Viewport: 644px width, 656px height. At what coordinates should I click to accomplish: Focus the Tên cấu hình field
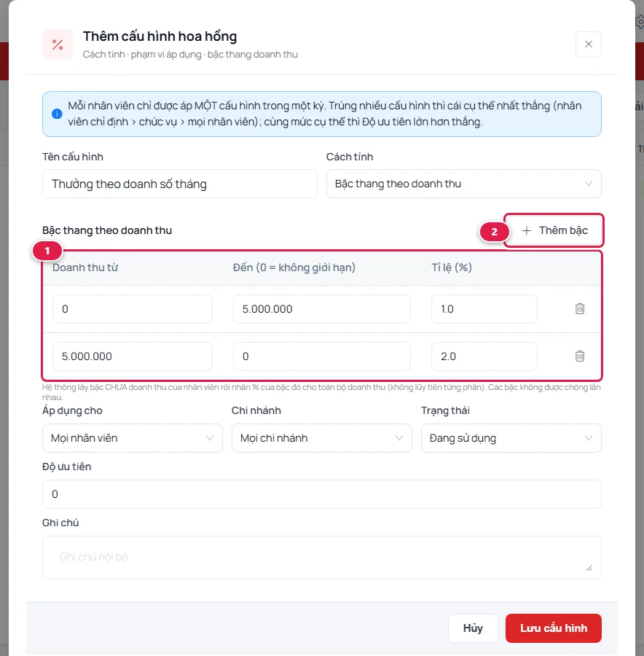[179, 184]
